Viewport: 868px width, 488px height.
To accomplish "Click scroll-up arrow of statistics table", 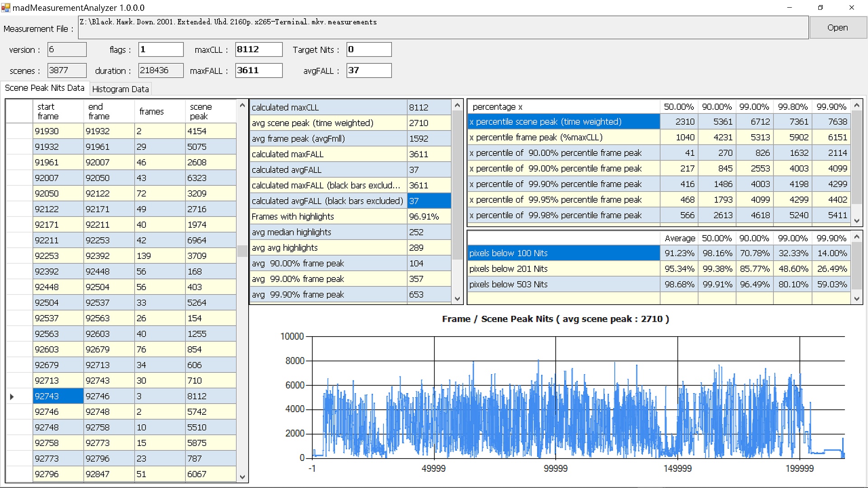I will [x=458, y=105].
